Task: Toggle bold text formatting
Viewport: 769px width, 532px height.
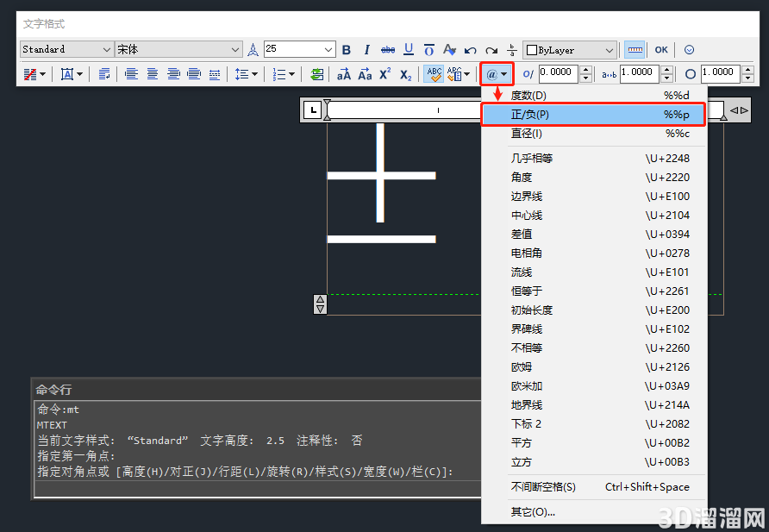Action: 347,49
